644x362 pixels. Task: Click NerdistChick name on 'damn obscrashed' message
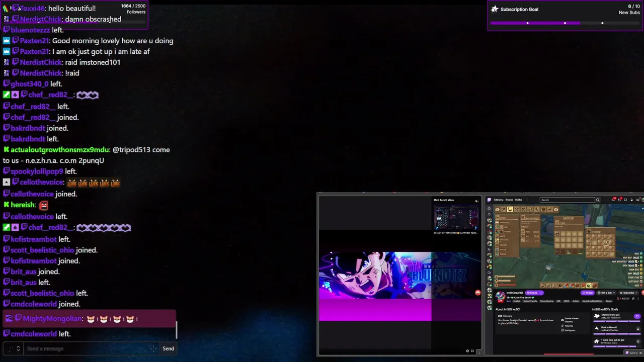[x=41, y=19]
